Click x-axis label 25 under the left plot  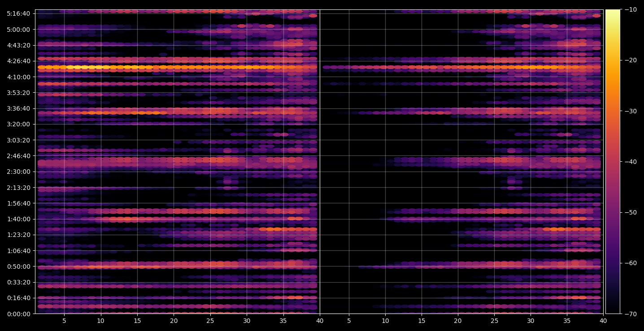(x=210, y=321)
